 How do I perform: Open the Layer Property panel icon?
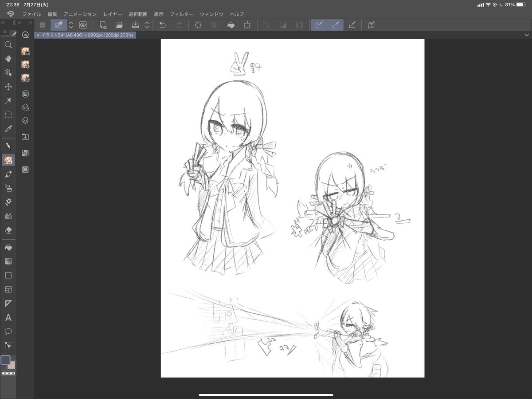pyautogui.click(x=25, y=107)
